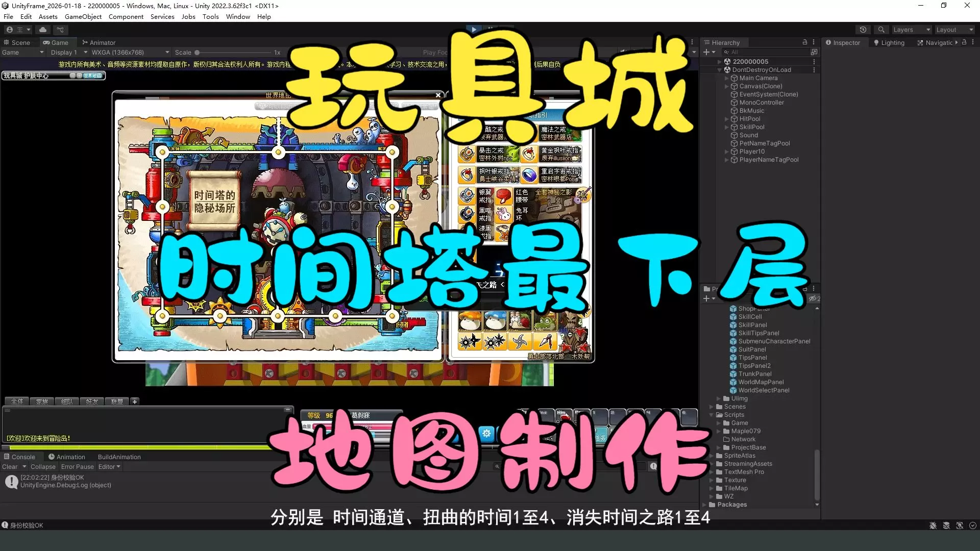Open DontDestroyOnLoad scene options menu
Image resolution: width=980 pixels, height=551 pixels.
(814, 70)
